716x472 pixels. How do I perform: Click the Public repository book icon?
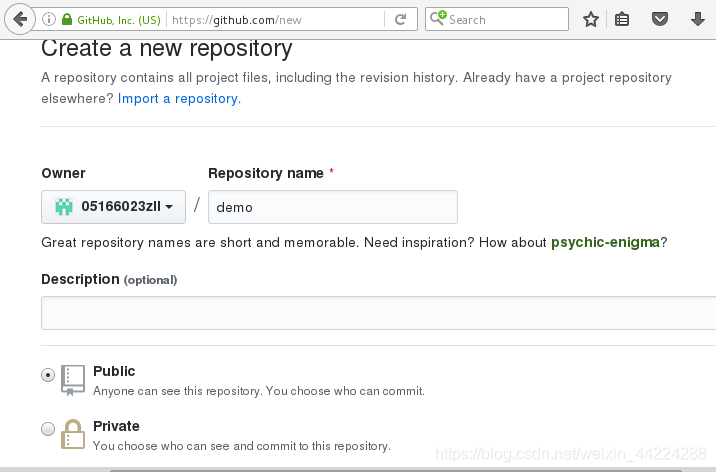click(73, 380)
